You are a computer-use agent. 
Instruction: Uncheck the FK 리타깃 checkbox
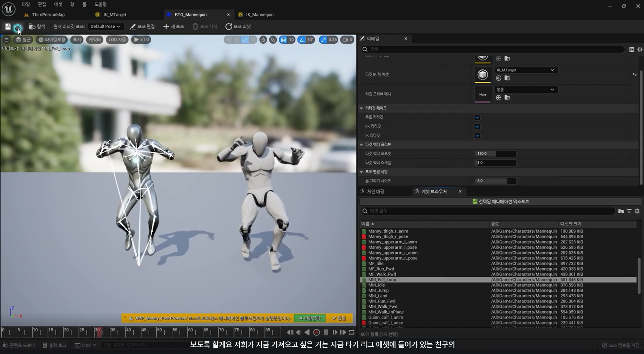point(477,126)
